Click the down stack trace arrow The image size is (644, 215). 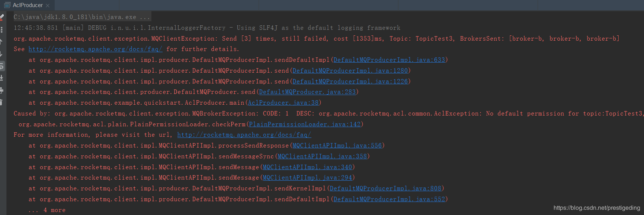coord(1,54)
